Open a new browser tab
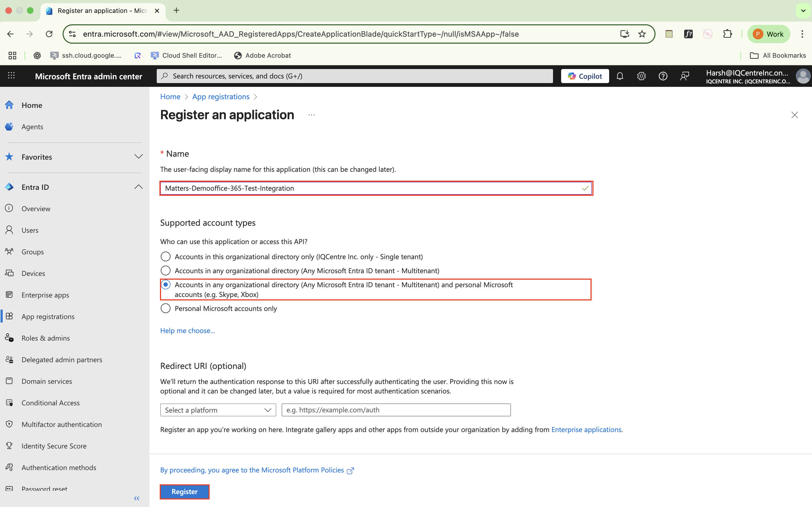The height and width of the screenshot is (507, 812). point(176,11)
